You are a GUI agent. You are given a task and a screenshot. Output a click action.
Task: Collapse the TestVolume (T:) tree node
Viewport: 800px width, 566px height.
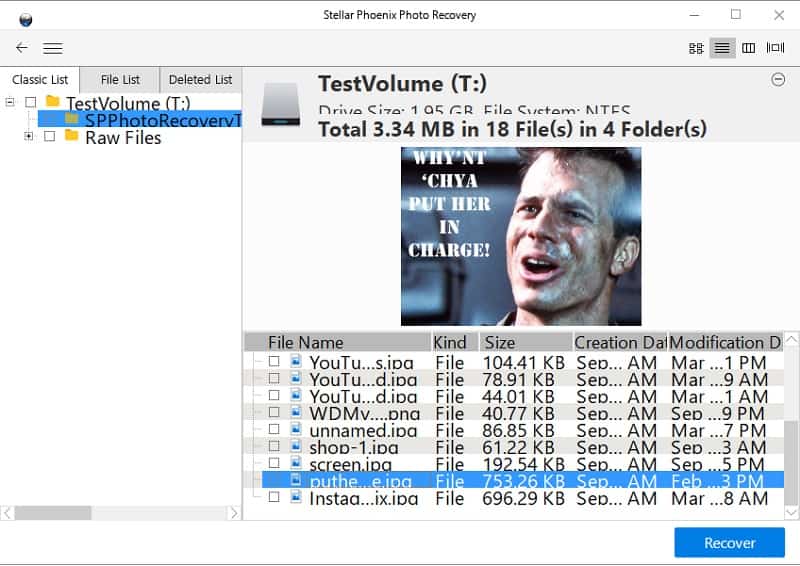[x=10, y=102]
